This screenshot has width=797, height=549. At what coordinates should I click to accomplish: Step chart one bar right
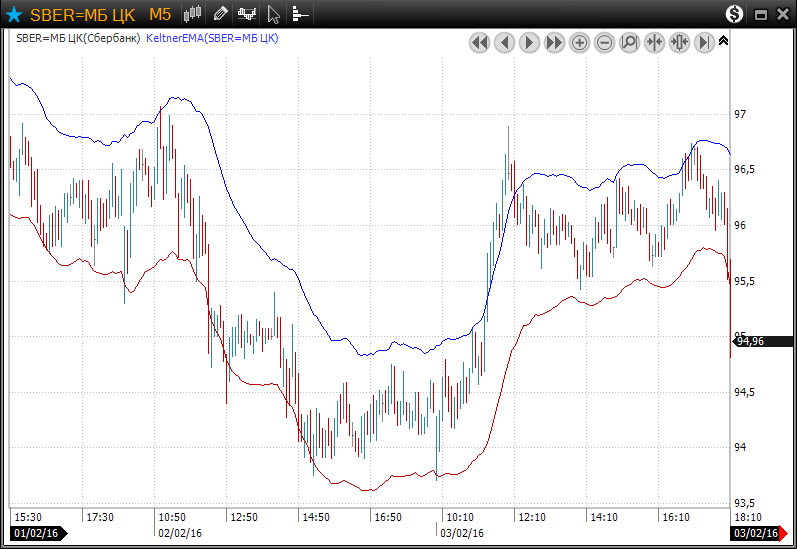point(529,42)
